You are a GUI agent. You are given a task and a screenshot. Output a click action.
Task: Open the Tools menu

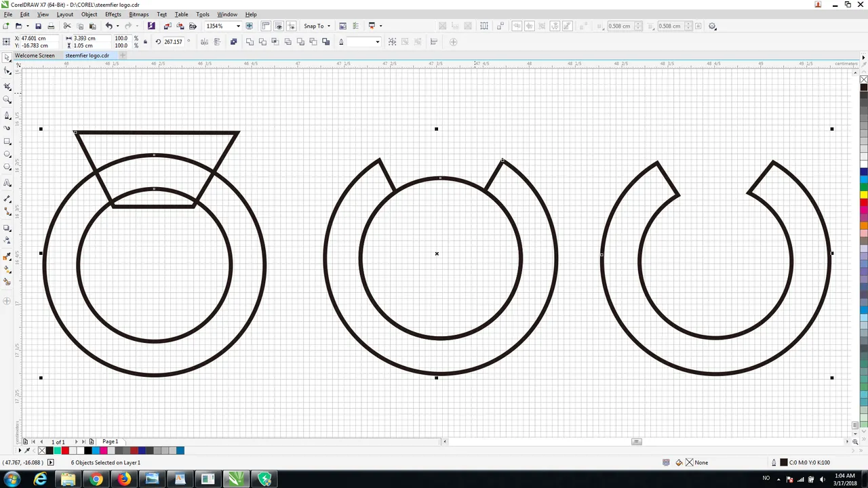tap(202, 14)
